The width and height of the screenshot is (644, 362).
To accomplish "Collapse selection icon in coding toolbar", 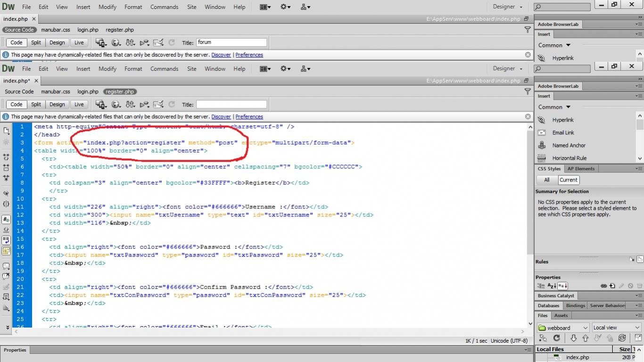I will pyautogui.click(x=7, y=167).
